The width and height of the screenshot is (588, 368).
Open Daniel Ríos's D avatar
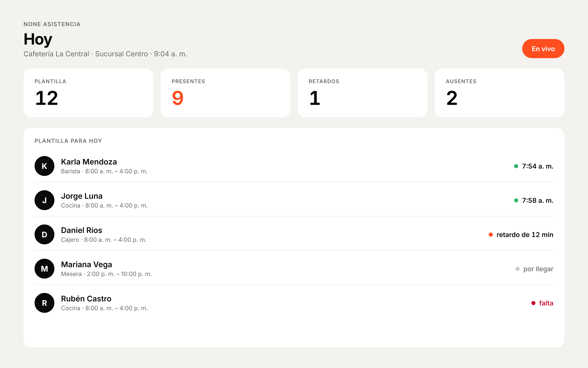44,234
